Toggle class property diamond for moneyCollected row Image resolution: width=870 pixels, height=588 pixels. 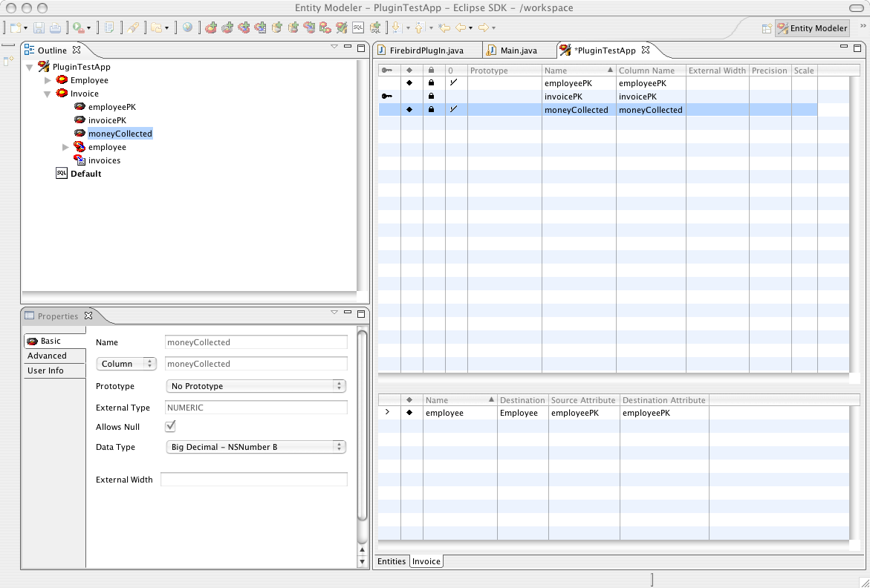pos(409,110)
